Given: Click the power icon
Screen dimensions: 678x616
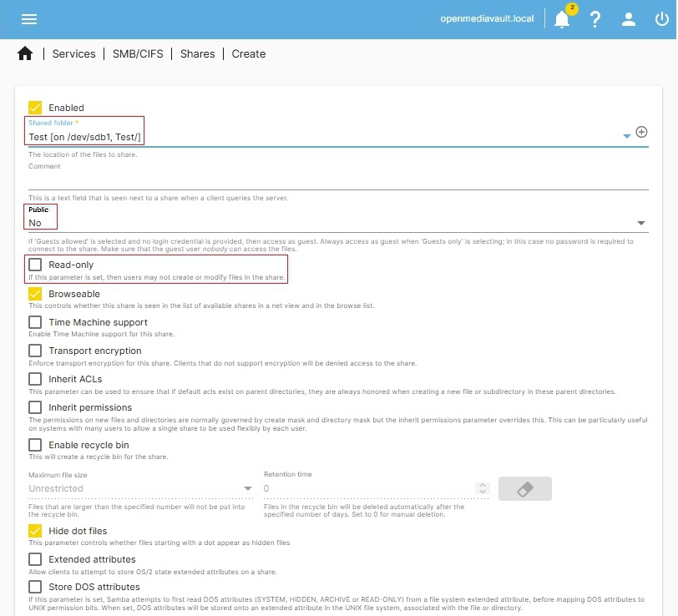Looking at the screenshot, I should 661,19.
